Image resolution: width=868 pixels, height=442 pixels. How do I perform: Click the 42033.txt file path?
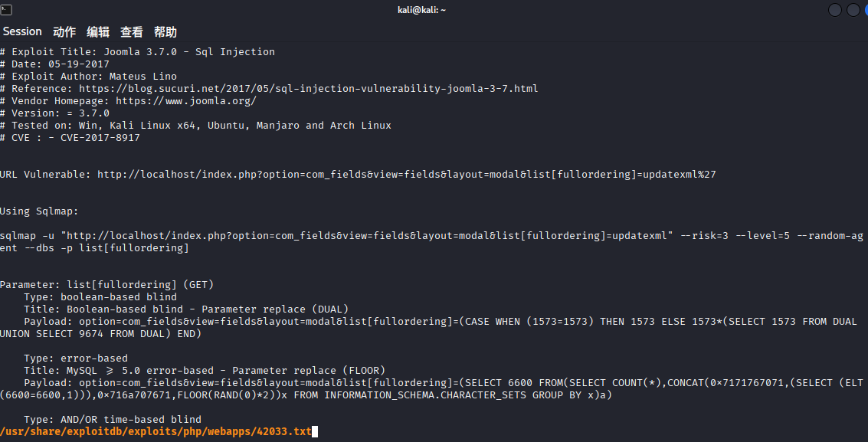pyautogui.click(x=156, y=431)
